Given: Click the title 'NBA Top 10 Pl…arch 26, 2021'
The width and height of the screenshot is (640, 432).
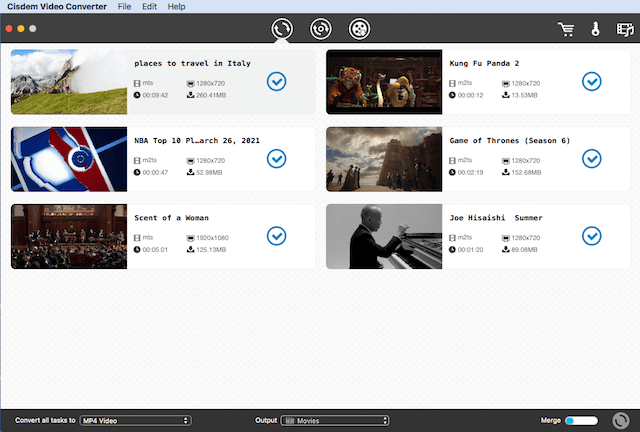Looking at the screenshot, I should point(197,140).
